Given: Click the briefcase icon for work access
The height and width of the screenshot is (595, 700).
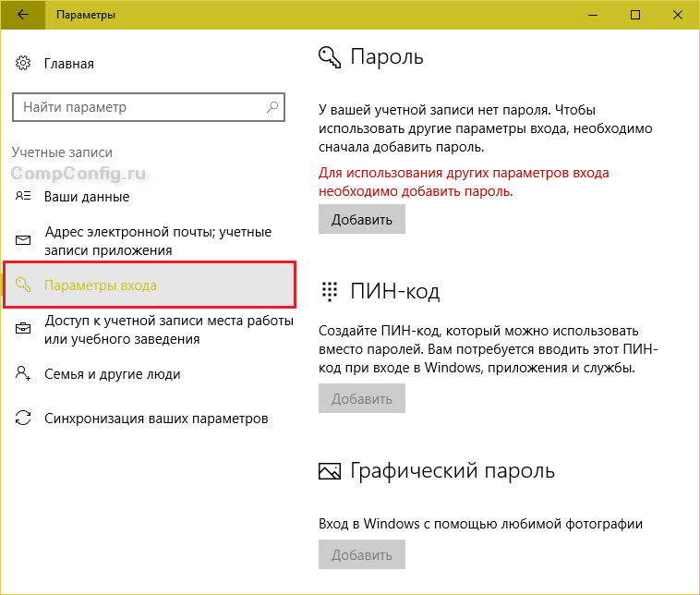Looking at the screenshot, I should pyautogui.click(x=23, y=329).
